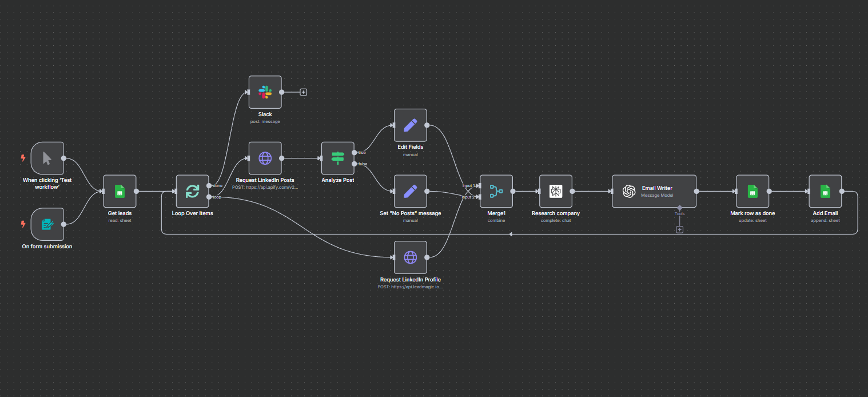Open the Email Writer OpenAI node
Viewport: 868px width, 397px height.
[x=654, y=191]
